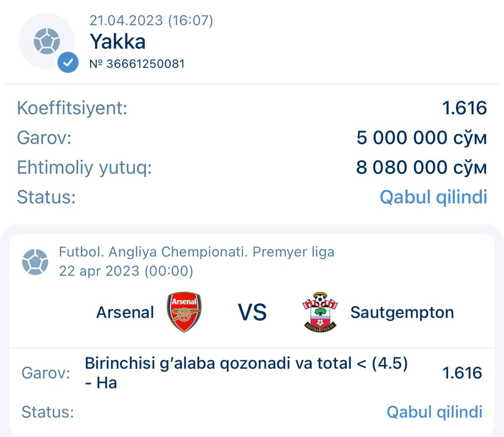The image size is (504, 437).
Task: Tap the Koeffitsiyent value 1.616 at top
Action: (x=464, y=108)
